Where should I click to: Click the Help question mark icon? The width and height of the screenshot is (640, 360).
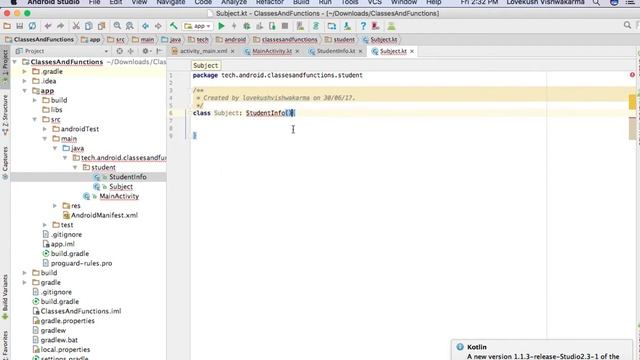(363, 26)
